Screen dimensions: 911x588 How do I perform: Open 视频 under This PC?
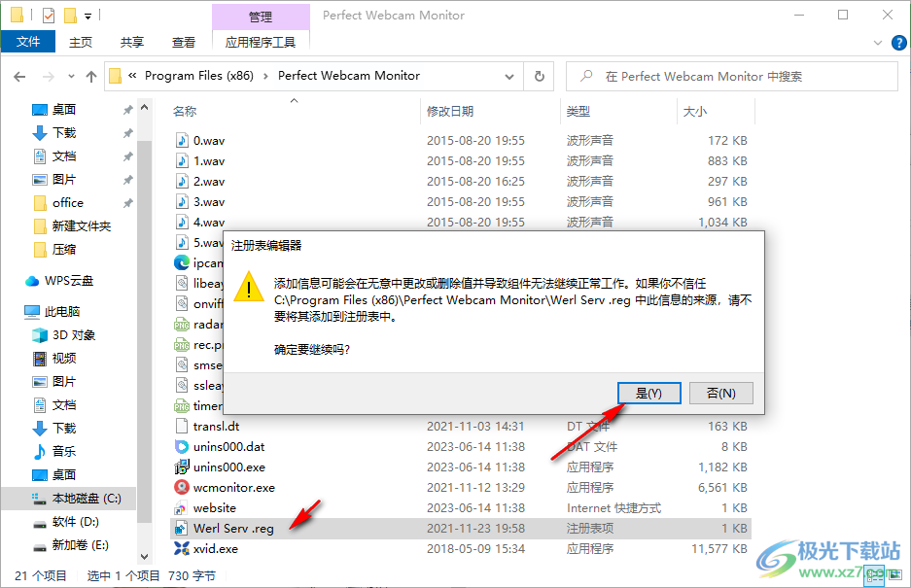click(x=64, y=358)
